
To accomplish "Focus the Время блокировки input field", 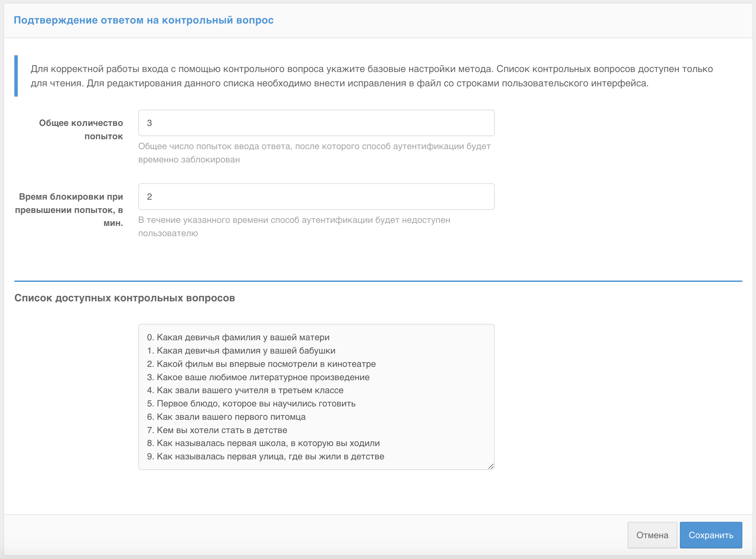I will [x=316, y=197].
